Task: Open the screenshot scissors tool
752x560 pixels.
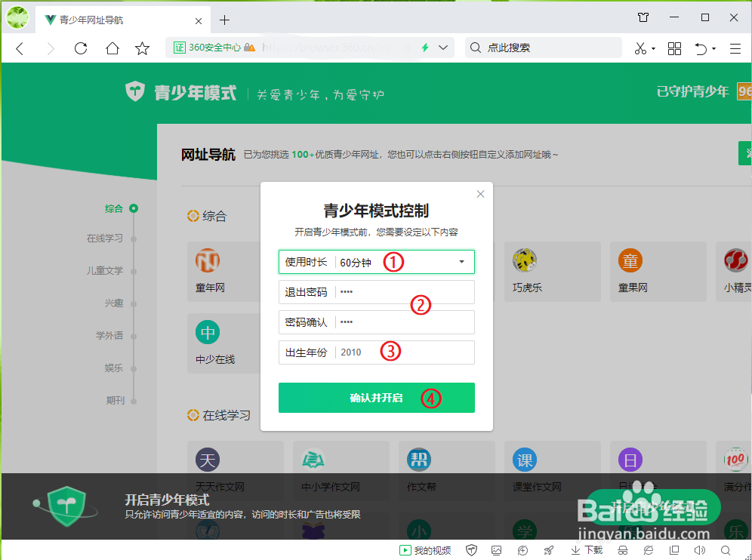Action: pyautogui.click(x=639, y=48)
